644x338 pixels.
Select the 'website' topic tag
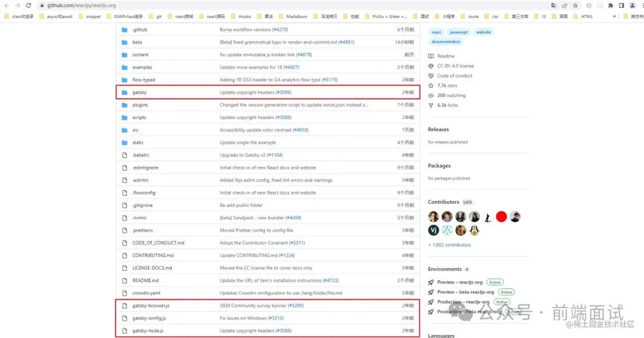coord(484,32)
